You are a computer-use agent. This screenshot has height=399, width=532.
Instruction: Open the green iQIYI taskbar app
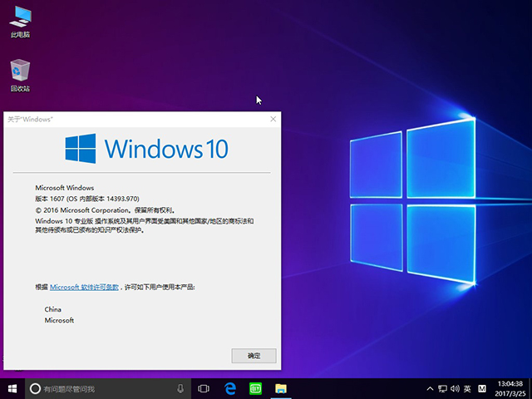256,388
